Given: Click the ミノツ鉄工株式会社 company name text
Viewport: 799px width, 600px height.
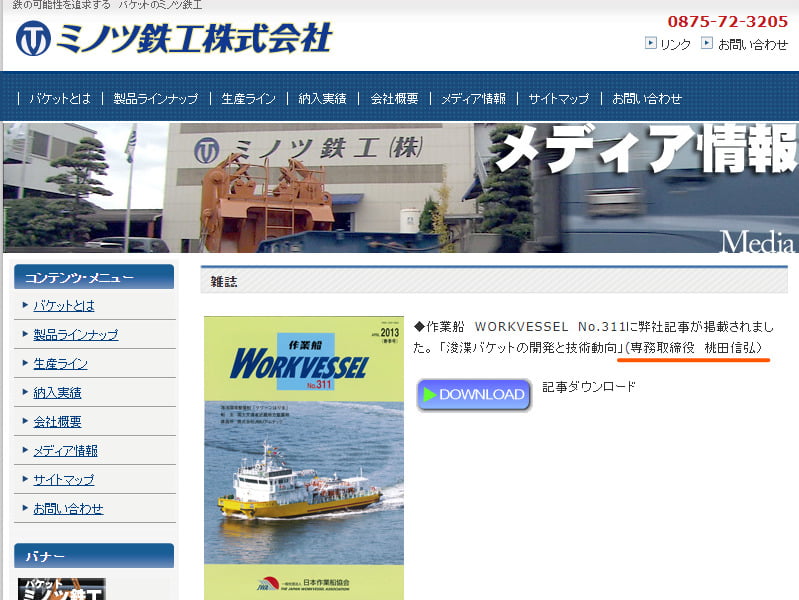Looking at the screenshot, I should pos(194,38).
